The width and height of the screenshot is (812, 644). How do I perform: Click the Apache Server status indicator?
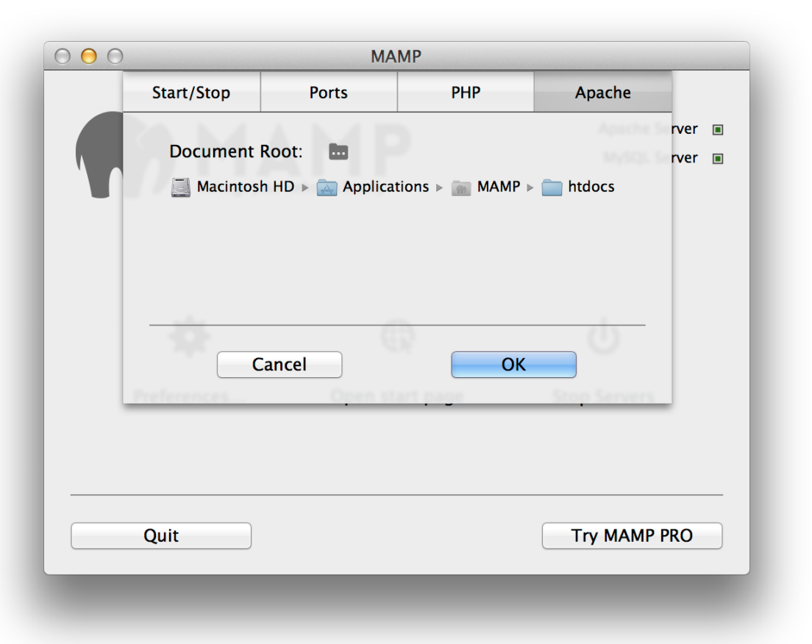click(718, 129)
